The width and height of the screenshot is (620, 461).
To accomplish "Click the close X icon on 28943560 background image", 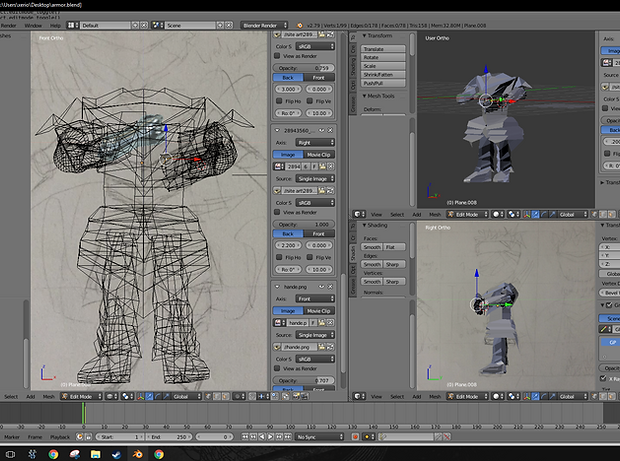I will 331,130.
